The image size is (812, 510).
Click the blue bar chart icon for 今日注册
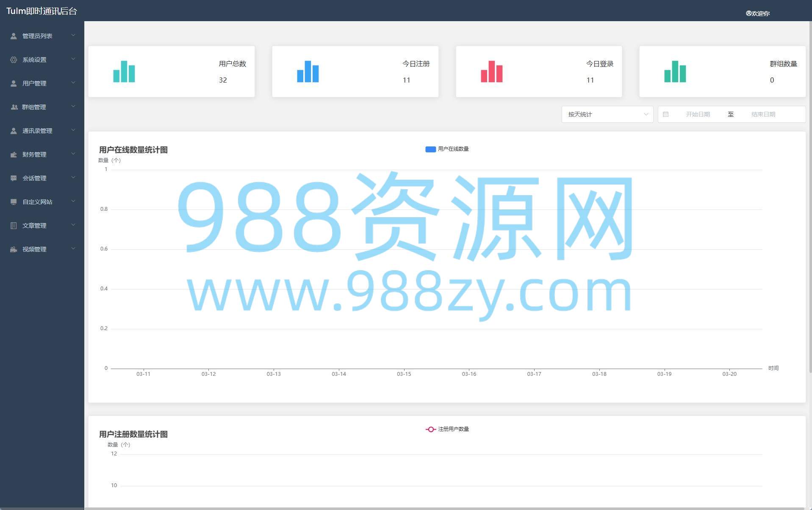[308, 72]
